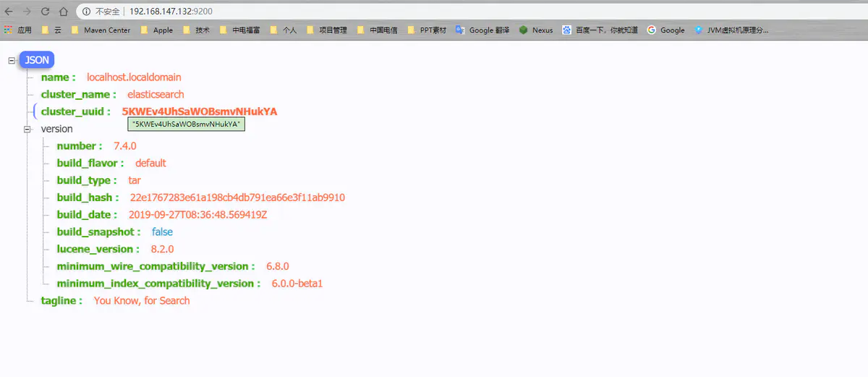Select the version tree node label
The image size is (868, 377).
pyautogui.click(x=56, y=129)
